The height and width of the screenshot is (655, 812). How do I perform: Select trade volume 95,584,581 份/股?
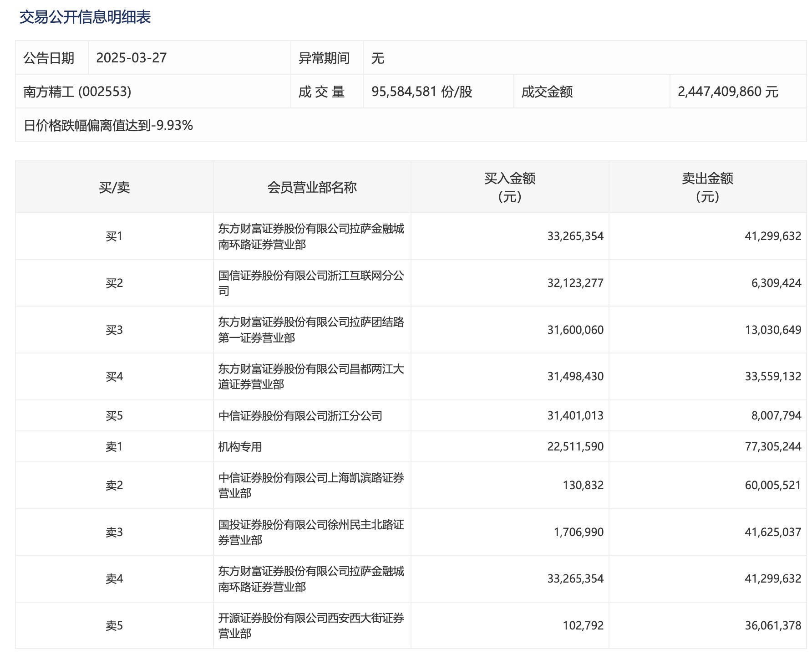coord(422,92)
